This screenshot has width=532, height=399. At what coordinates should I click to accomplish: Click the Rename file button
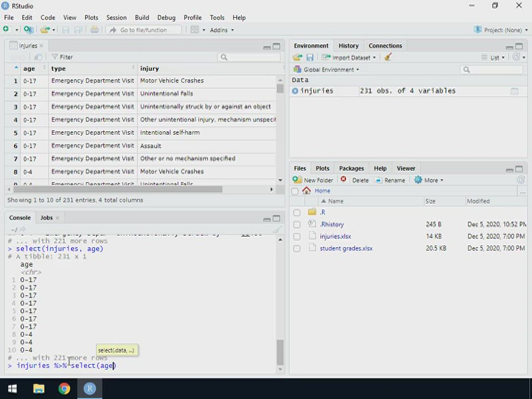[390, 180]
